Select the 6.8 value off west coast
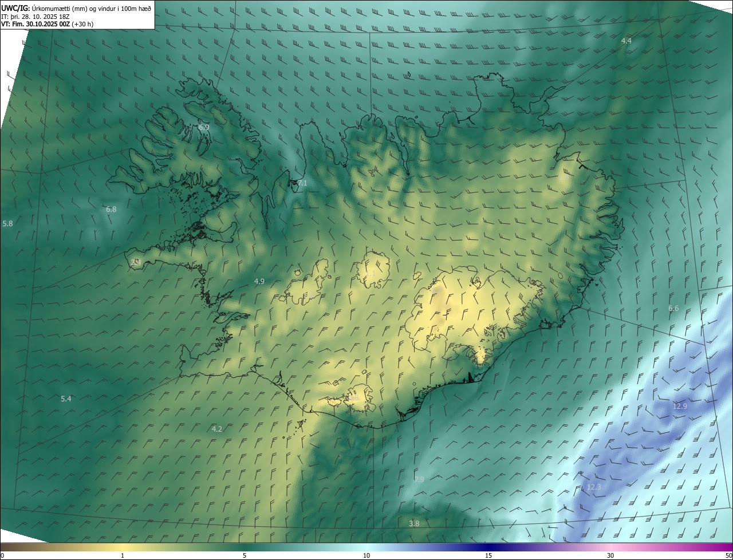 coord(111,209)
